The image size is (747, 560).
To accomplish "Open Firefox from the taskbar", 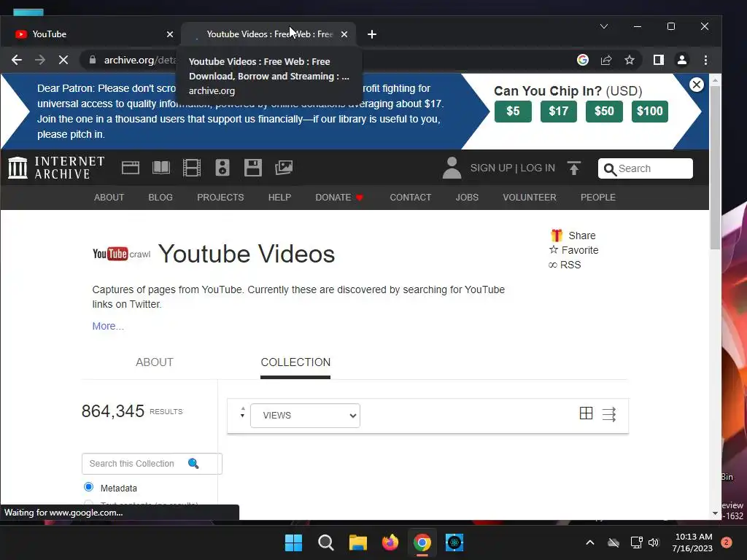I will click(390, 542).
